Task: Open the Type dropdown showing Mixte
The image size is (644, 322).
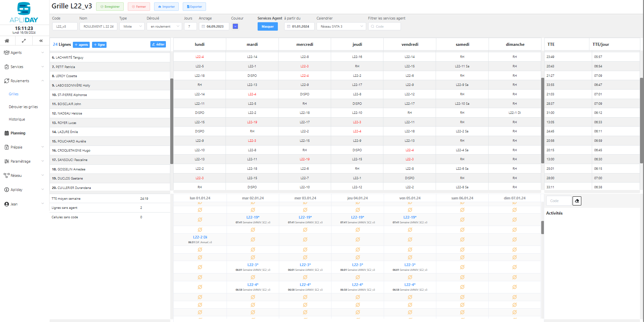Action: pos(132,26)
